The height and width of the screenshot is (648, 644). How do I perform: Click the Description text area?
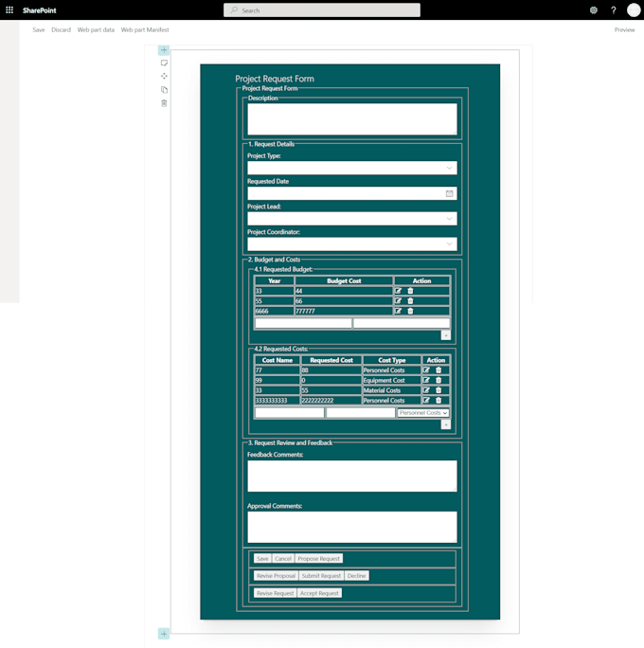(352, 119)
